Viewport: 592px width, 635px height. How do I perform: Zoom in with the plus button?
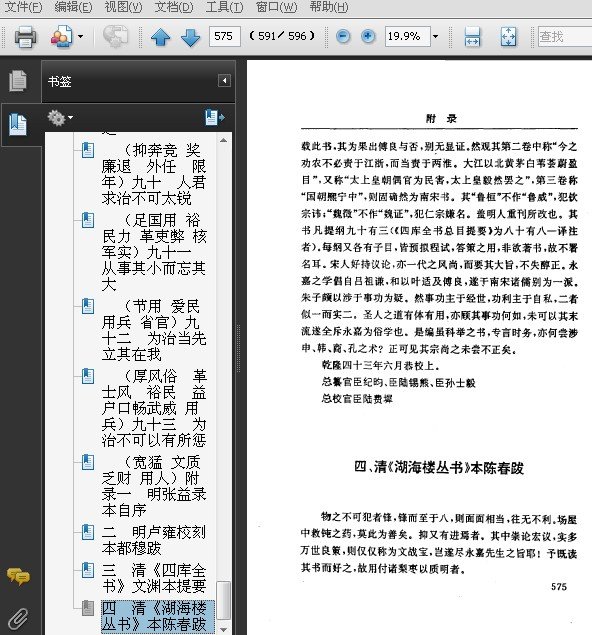point(368,36)
